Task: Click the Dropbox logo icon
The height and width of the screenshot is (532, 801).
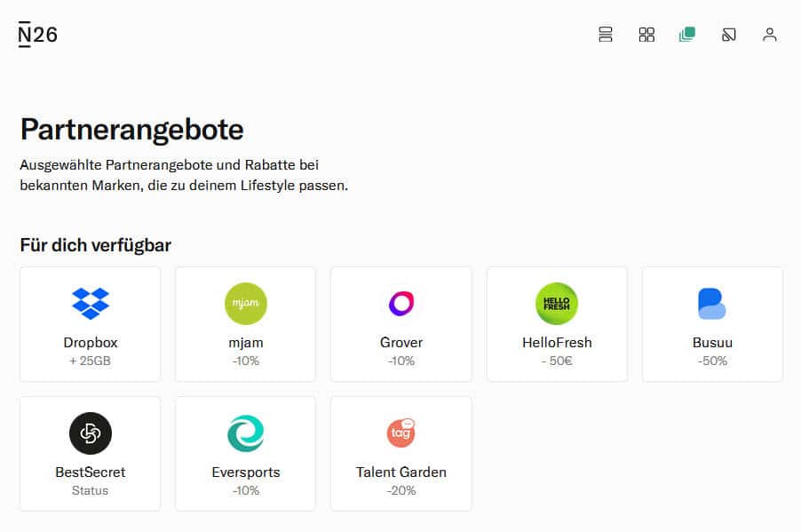Action: [91, 304]
